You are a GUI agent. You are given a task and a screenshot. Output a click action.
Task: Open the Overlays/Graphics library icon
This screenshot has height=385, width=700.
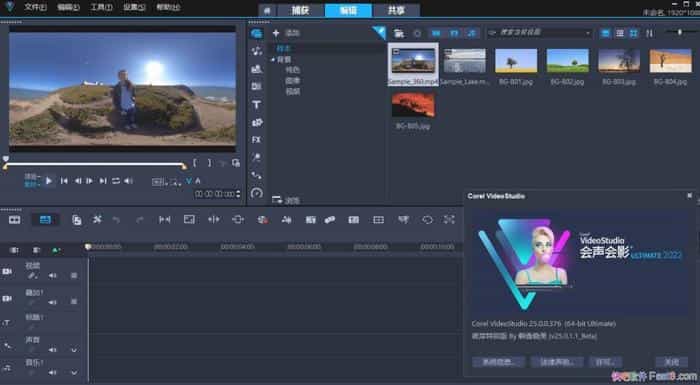[x=256, y=122]
